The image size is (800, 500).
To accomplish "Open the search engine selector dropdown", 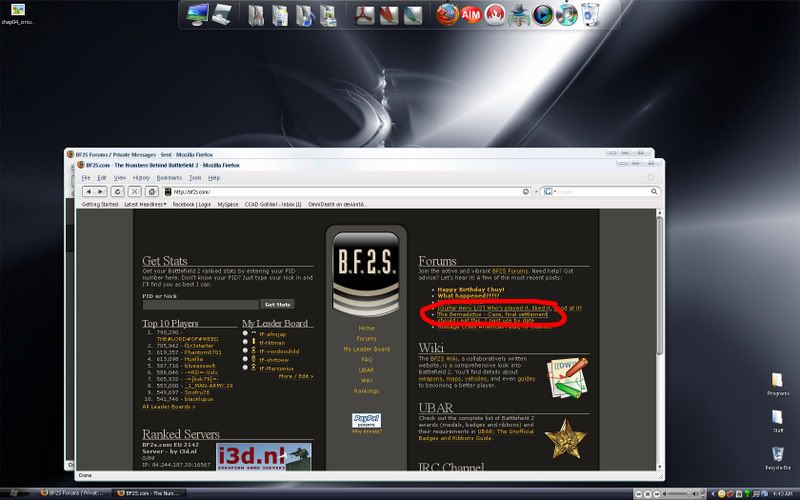I will pyautogui.click(x=549, y=192).
